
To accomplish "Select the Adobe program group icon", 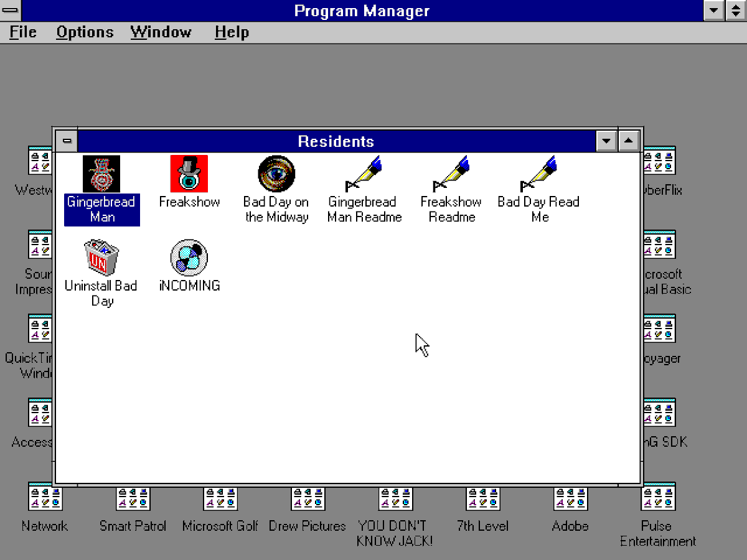I will pos(570,497).
